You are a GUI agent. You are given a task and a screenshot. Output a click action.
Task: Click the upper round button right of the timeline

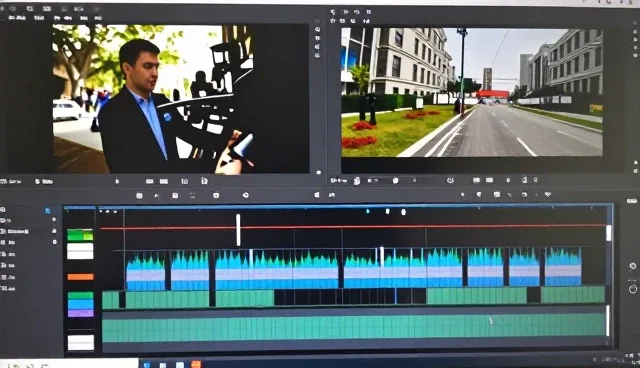point(633,266)
